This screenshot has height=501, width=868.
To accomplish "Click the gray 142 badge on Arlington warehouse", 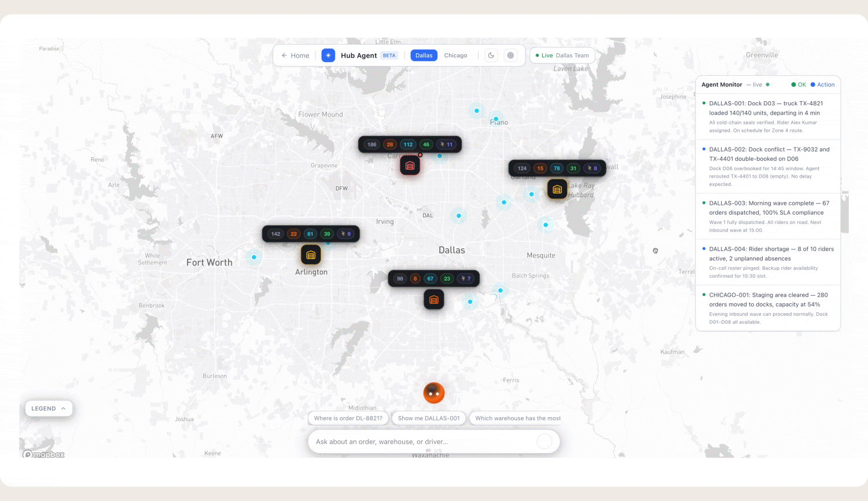I will pos(276,234).
